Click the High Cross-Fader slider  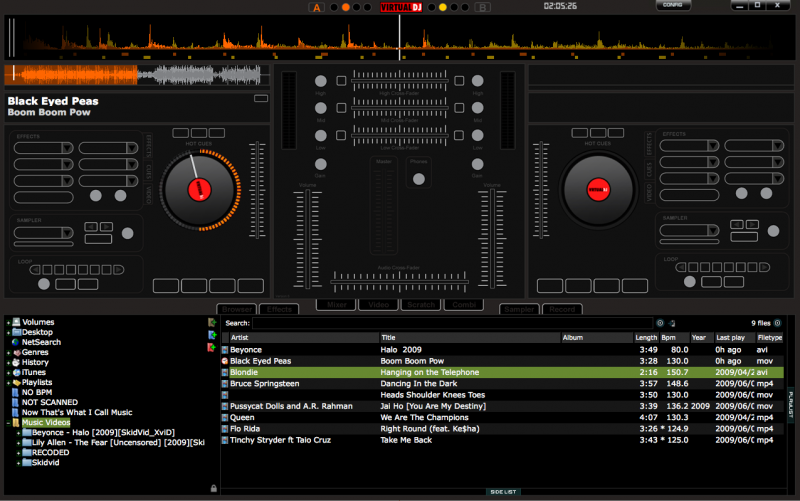click(x=399, y=81)
